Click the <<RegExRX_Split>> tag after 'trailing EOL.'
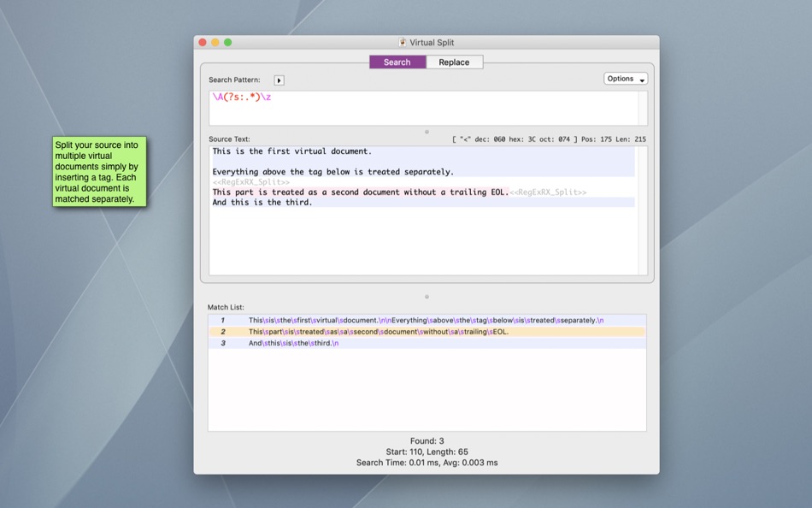 click(x=548, y=192)
